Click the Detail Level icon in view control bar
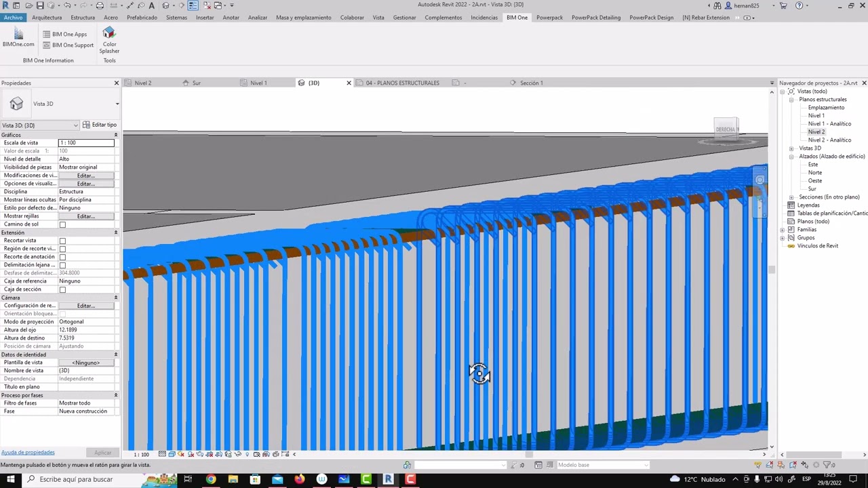Screen dimensions: 868x488 tap(162, 454)
